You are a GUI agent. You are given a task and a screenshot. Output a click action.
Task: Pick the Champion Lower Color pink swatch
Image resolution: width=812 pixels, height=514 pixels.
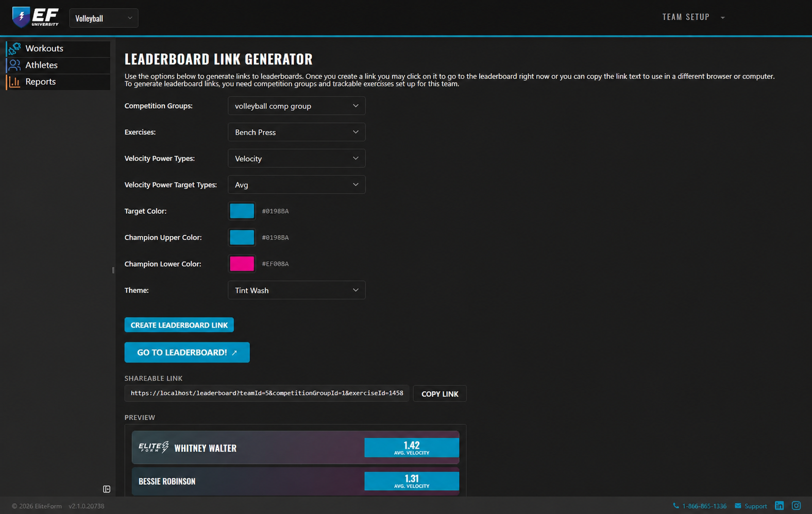point(242,264)
